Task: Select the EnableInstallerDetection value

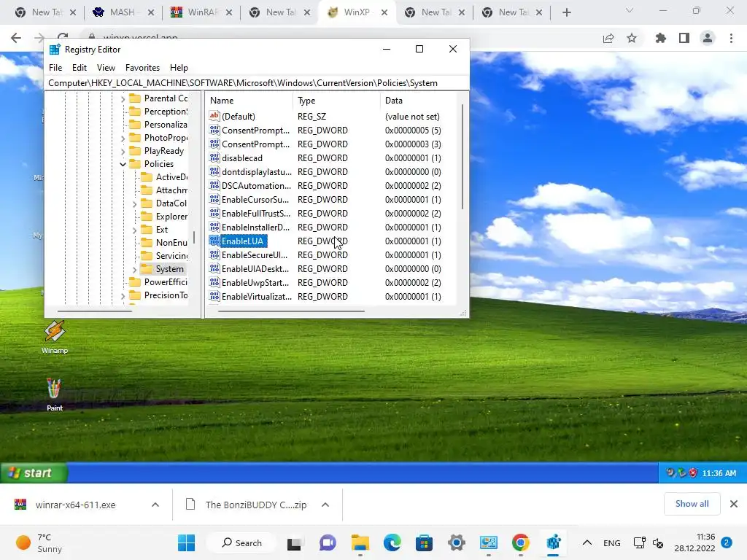Action: 255,227
